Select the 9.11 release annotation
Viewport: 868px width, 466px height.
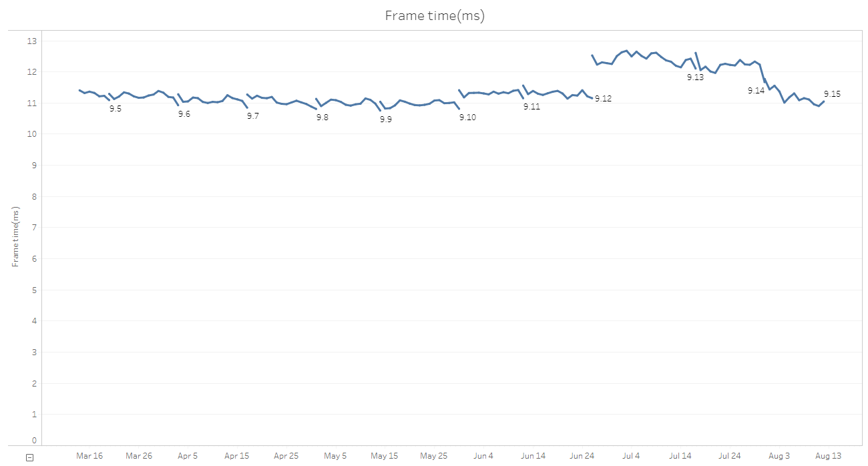click(531, 107)
